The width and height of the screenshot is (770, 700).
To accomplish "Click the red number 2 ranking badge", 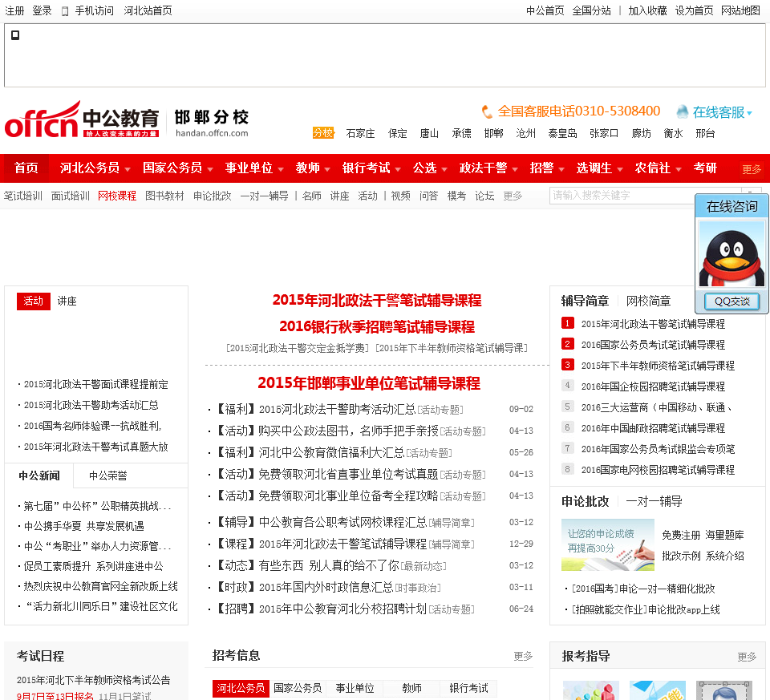I will tap(567, 344).
